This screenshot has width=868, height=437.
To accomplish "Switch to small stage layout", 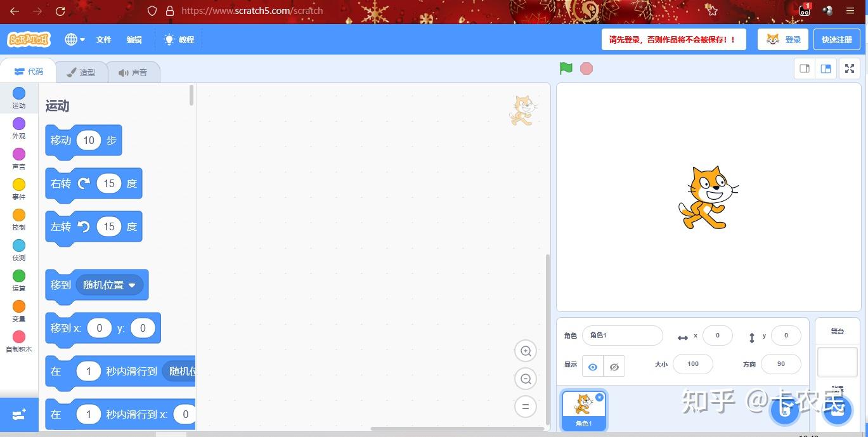I will pos(804,68).
